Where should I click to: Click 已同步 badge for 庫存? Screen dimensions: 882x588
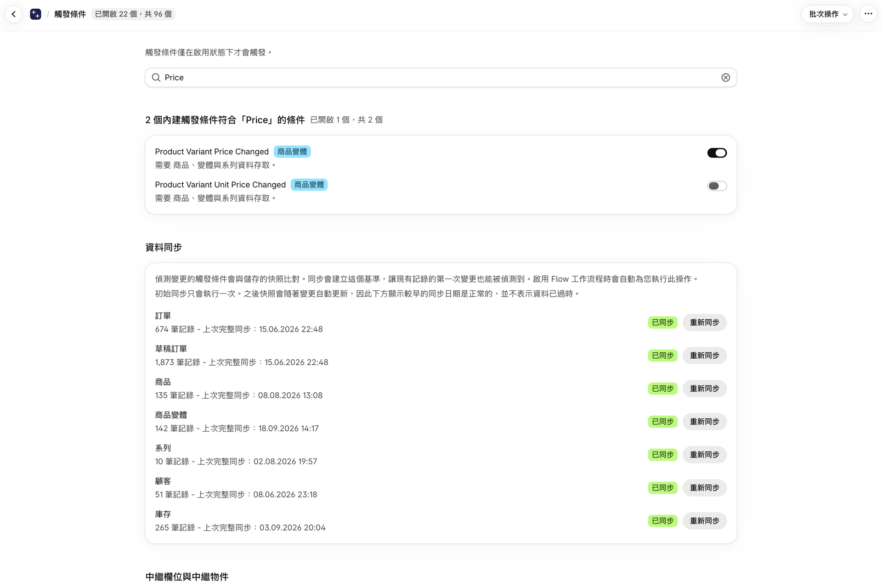(662, 521)
